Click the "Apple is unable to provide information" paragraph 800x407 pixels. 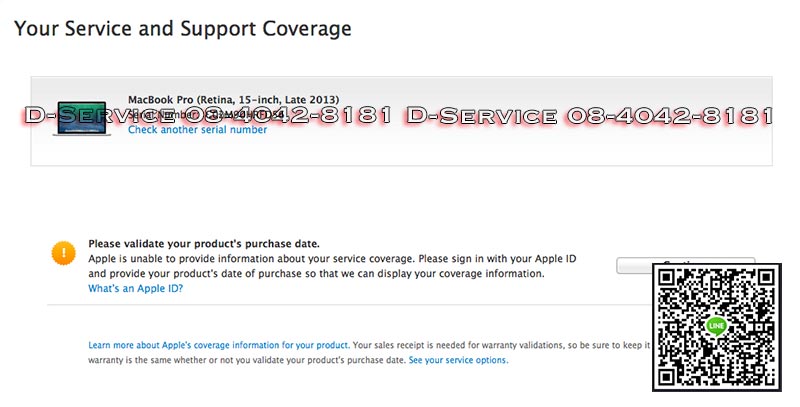coord(332,259)
